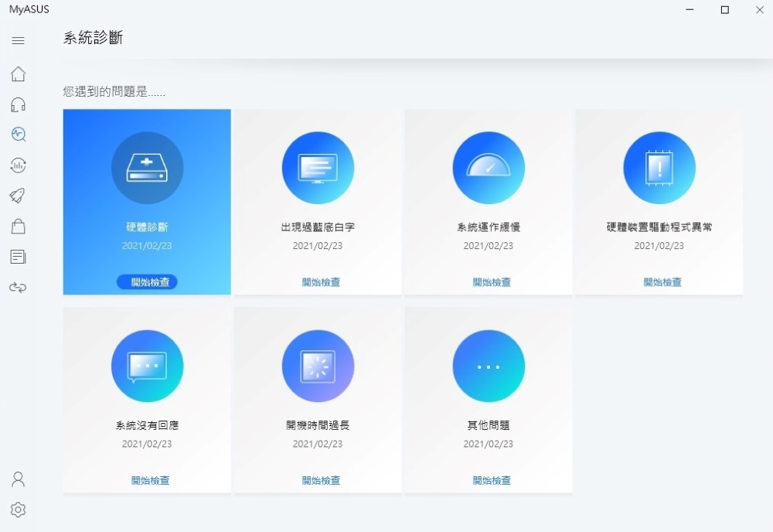The height and width of the screenshot is (532, 773).
Task: Click the link device sidebar icon
Action: [x=18, y=288]
